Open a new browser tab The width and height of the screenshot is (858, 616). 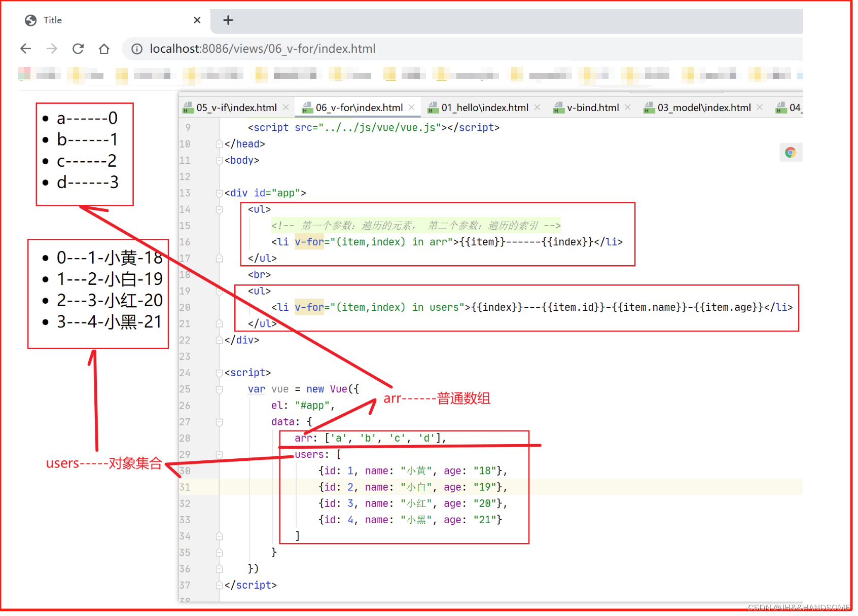pyautogui.click(x=228, y=20)
